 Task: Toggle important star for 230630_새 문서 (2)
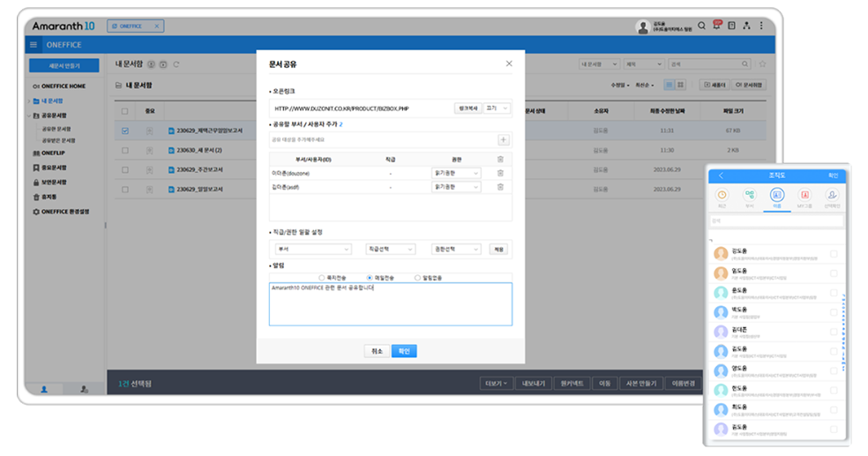(x=149, y=151)
